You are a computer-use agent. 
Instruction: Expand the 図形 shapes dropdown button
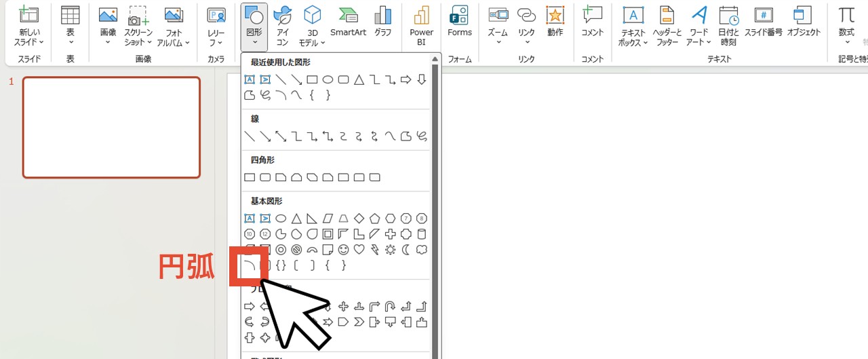pos(254,27)
